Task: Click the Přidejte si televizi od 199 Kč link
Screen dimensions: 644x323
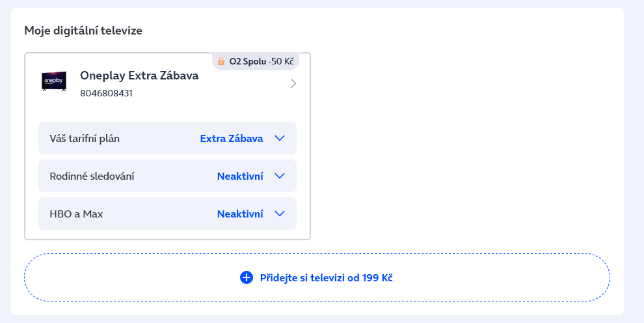Action: 326,277
